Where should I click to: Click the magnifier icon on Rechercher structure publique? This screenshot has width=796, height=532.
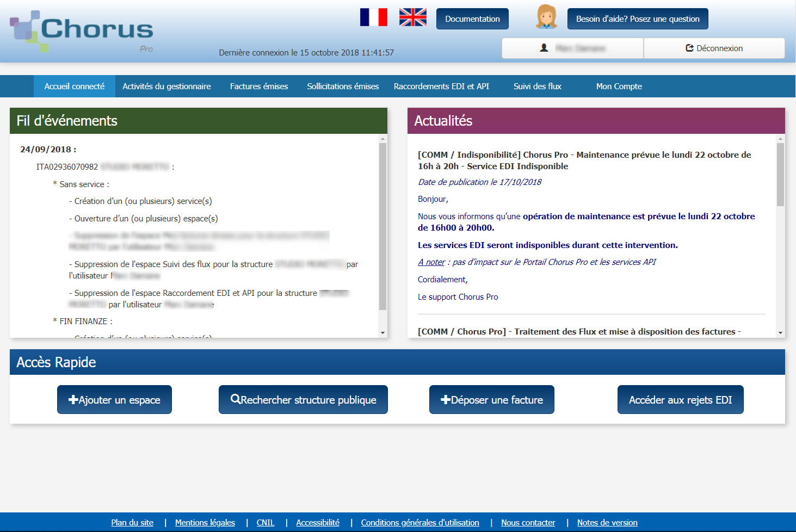[236, 399]
